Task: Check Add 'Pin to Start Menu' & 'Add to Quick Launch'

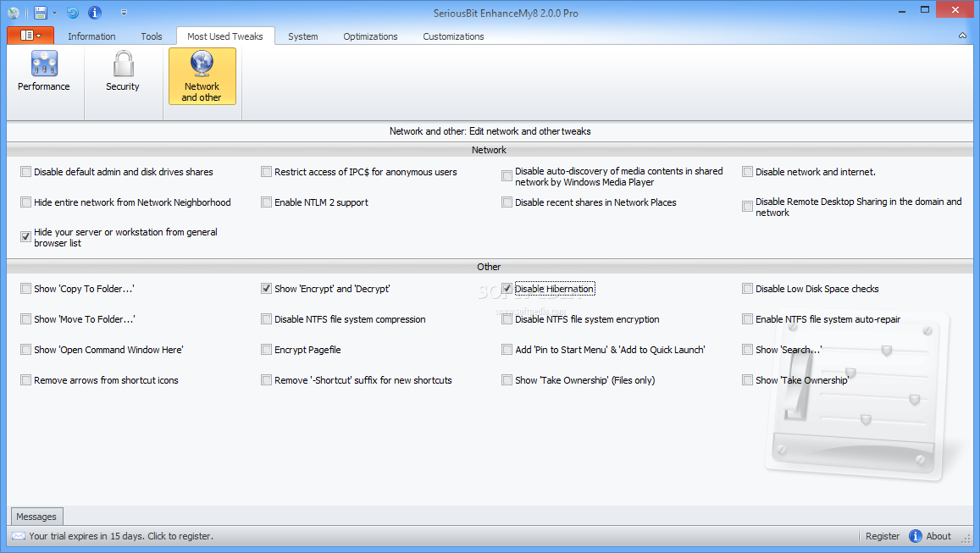Action: pyautogui.click(x=507, y=350)
